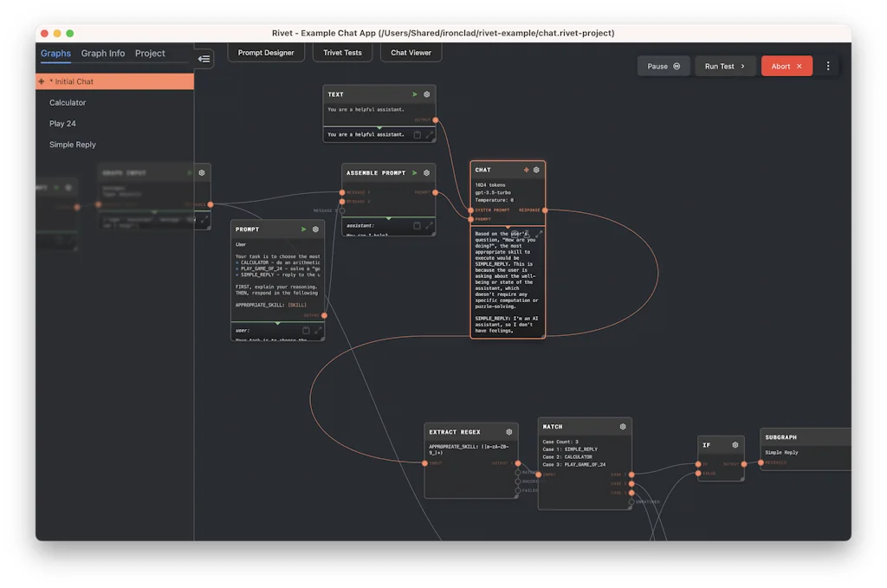Screen dimensions: 887x588
Task: Expand the Chat node response via diagonal arrows icon
Action: (x=540, y=235)
